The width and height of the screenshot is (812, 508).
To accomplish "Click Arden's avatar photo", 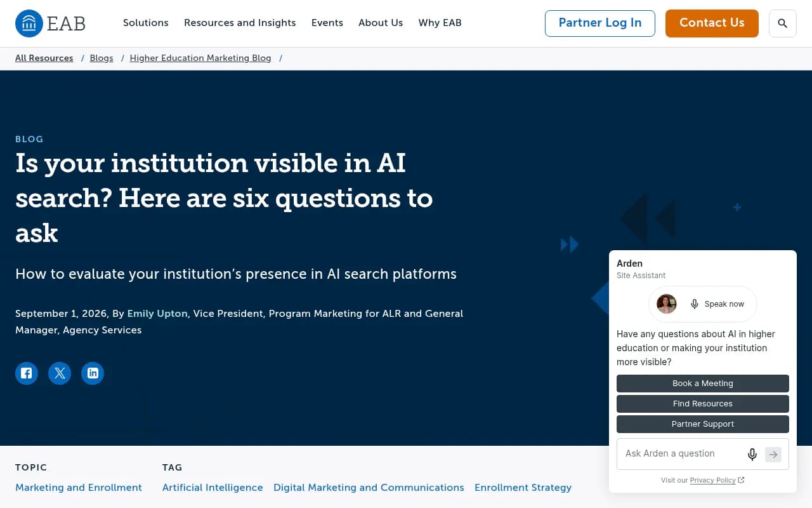I will (667, 304).
